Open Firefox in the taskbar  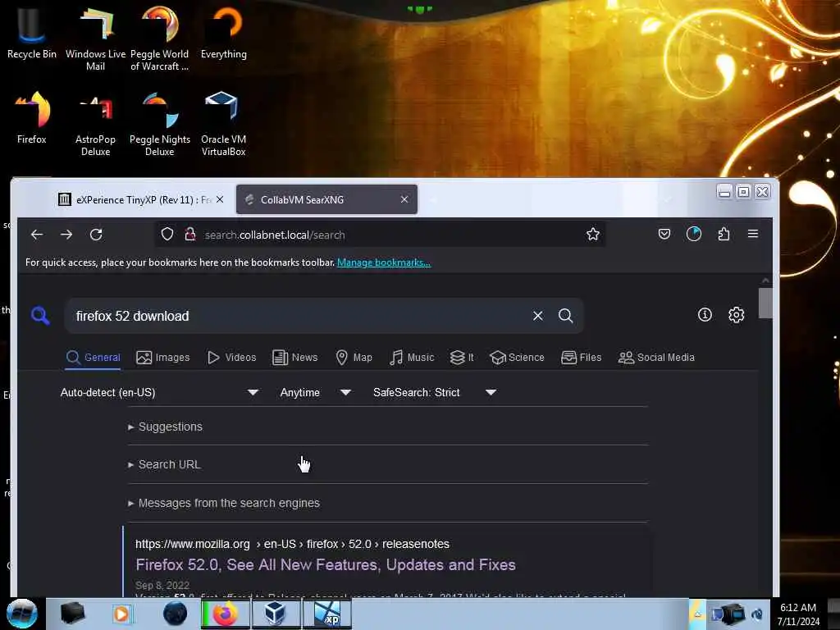tap(226, 614)
